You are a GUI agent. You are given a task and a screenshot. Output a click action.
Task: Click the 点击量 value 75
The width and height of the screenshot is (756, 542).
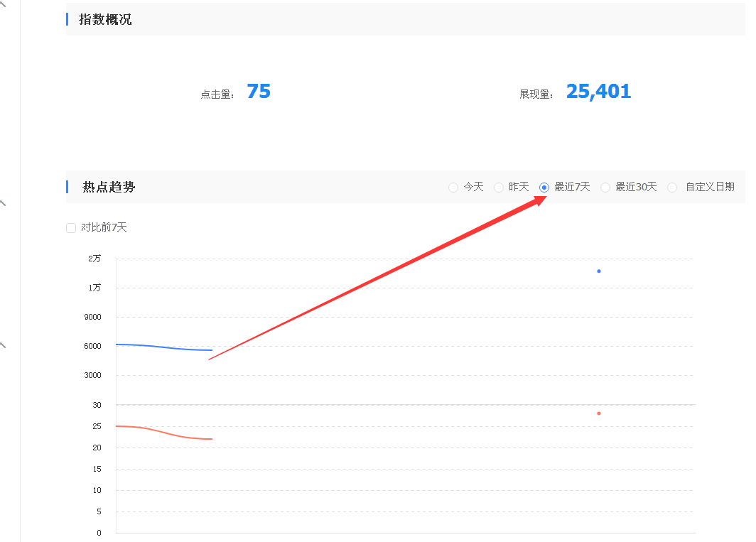coord(259,92)
